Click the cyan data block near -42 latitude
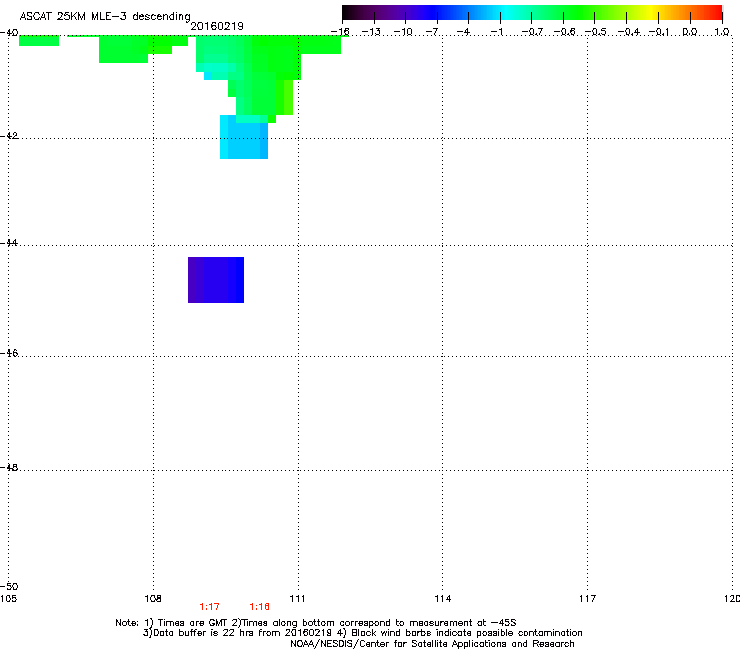 pyautogui.click(x=244, y=137)
